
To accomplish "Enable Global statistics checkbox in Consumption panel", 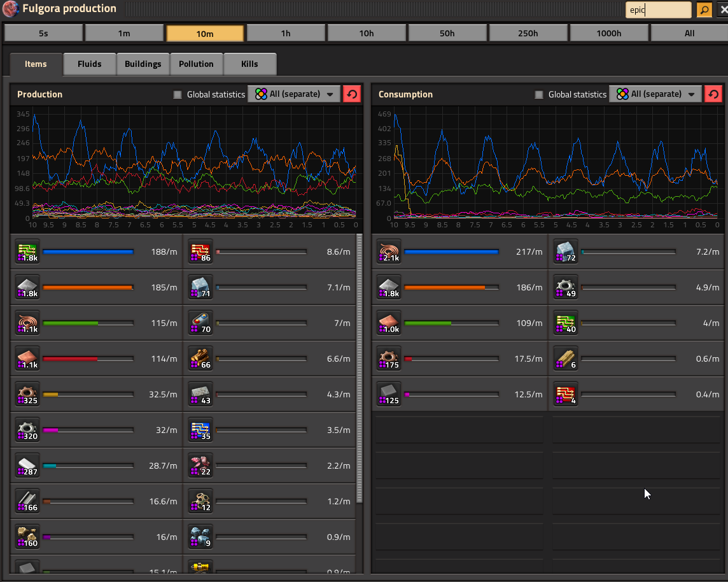I will [x=538, y=94].
